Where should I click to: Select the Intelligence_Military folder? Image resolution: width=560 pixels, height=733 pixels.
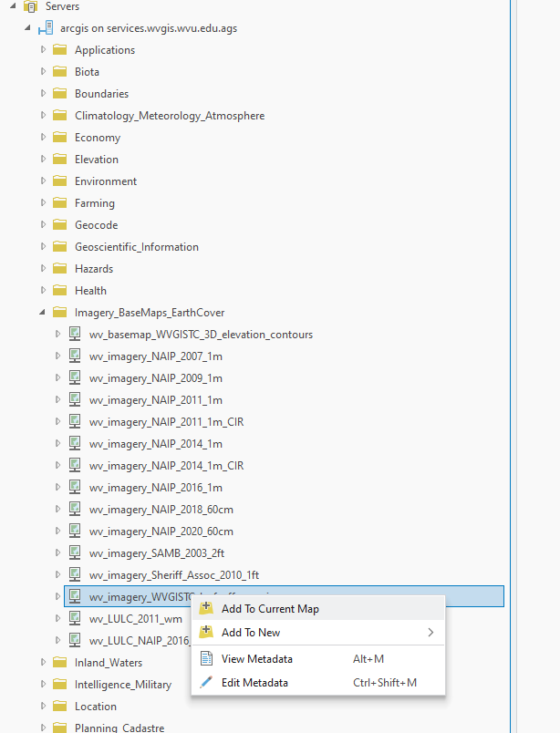tap(123, 685)
